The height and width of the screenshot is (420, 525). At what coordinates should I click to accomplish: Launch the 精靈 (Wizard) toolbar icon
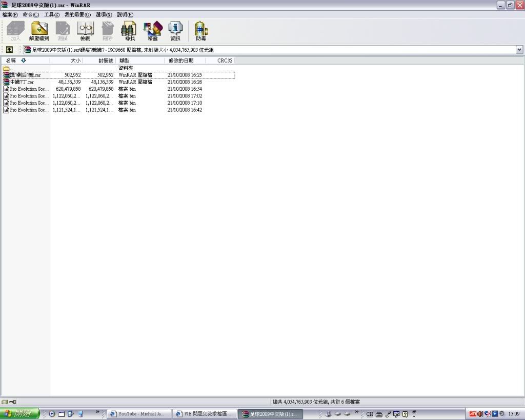click(x=153, y=31)
